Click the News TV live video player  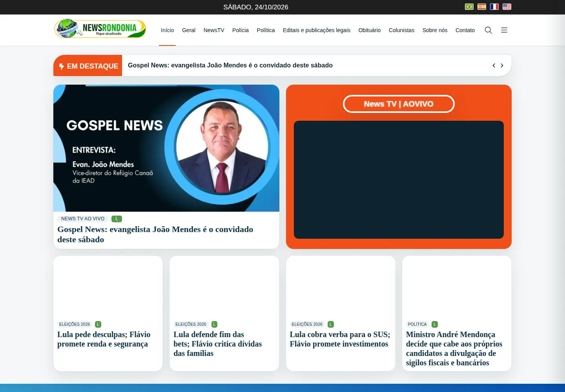coord(399,180)
